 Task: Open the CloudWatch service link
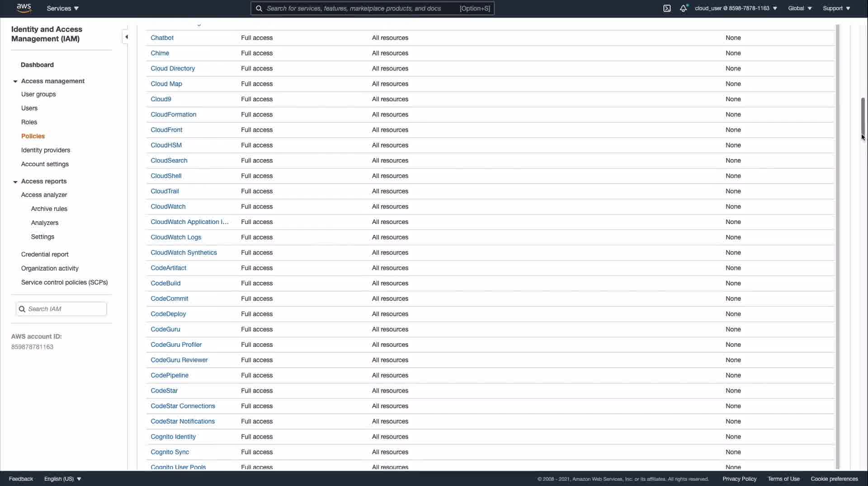168,207
